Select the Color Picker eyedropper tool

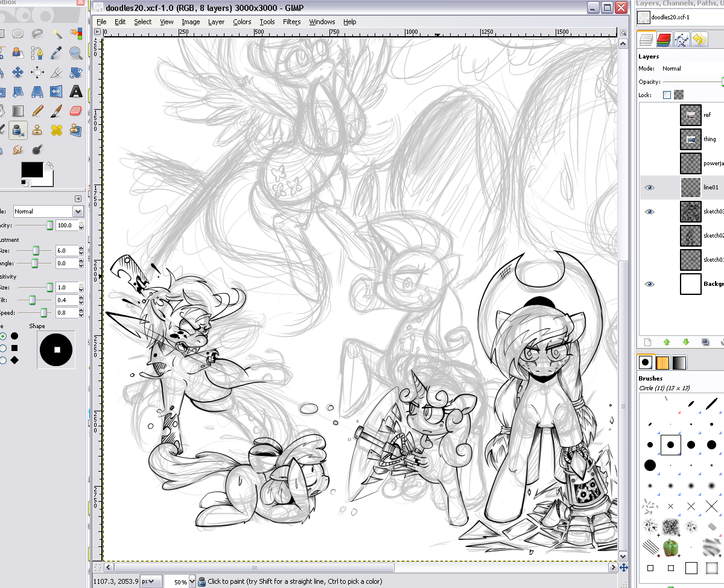click(57, 53)
